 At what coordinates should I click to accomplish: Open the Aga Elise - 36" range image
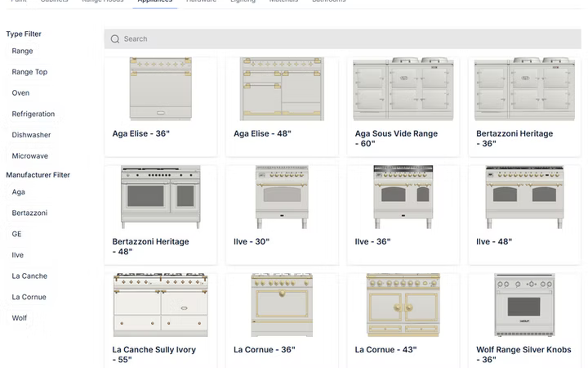click(160, 89)
